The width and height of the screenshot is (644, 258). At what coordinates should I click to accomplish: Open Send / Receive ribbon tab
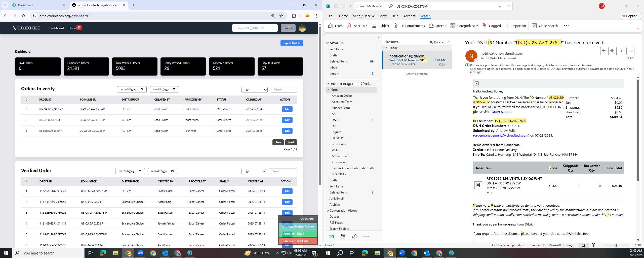[364, 16]
